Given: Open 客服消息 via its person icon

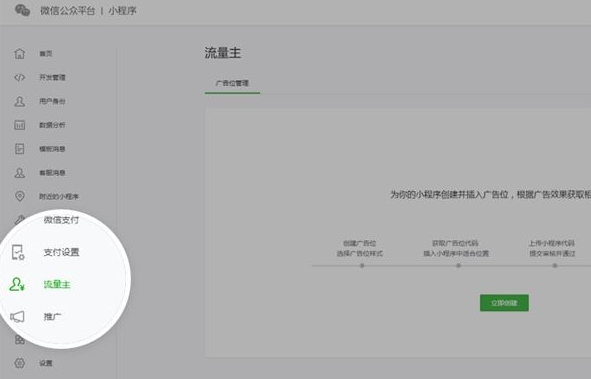Looking at the screenshot, I should coord(20,173).
